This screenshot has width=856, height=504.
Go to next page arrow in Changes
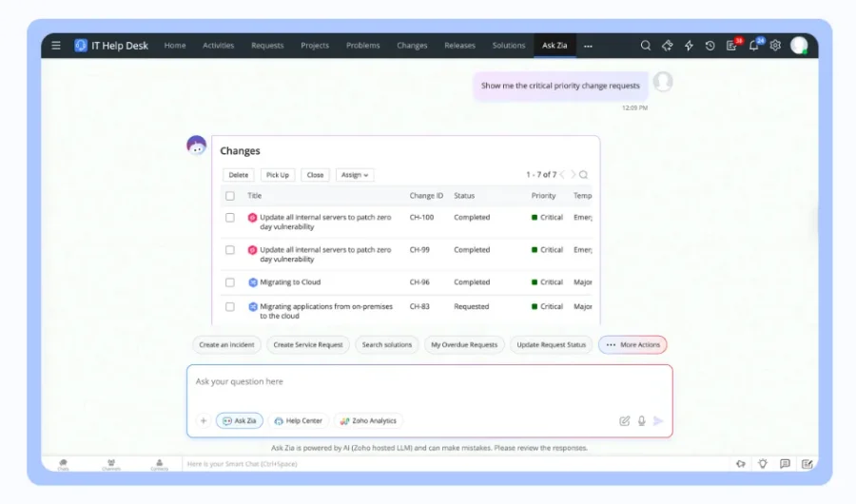[574, 175]
